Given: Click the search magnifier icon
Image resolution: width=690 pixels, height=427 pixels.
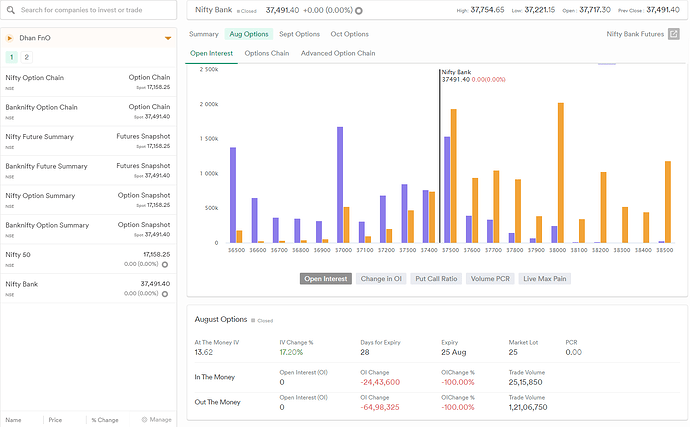Looking at the screenshot, I should coord(11,10).
